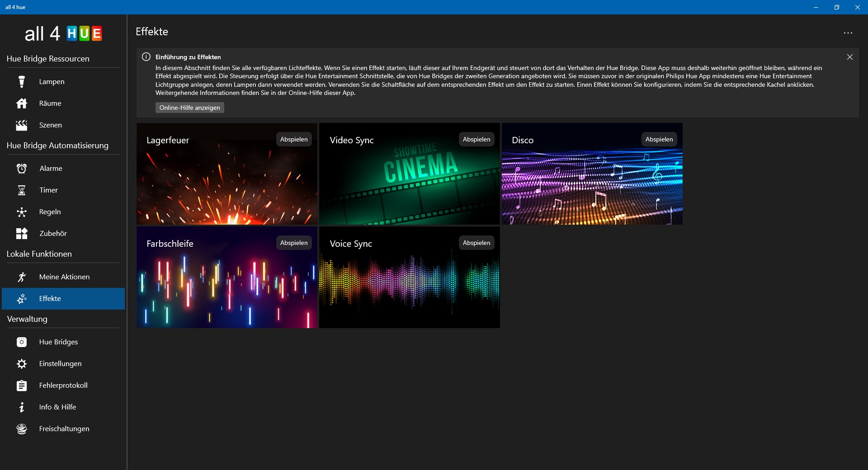The image size is (868, 470).
Task: Click the Timer hourglass icon
Action: 21,190
